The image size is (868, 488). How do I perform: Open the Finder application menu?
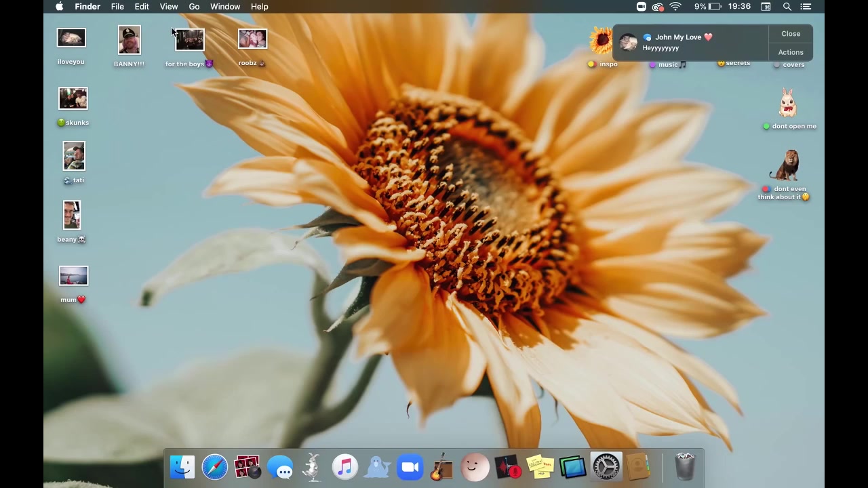(x=87, y=6)
